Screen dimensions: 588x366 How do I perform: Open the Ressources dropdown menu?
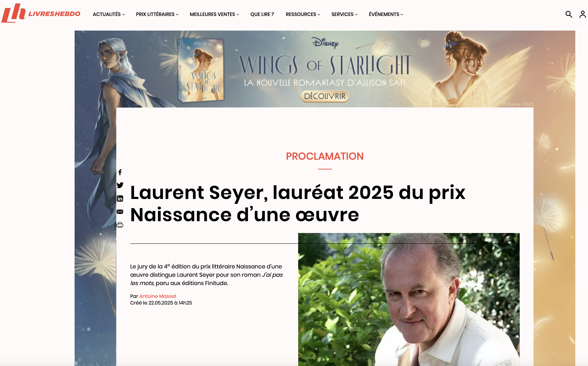[303, 14]
